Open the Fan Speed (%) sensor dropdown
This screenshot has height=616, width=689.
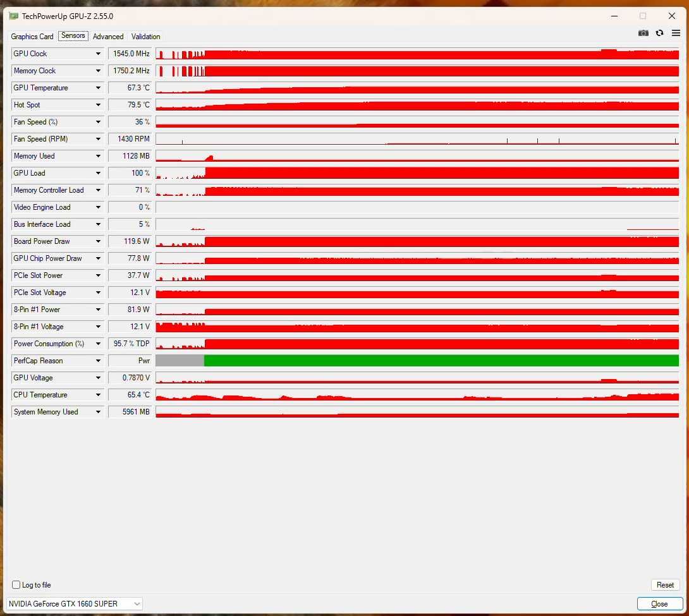click(98, 122)
